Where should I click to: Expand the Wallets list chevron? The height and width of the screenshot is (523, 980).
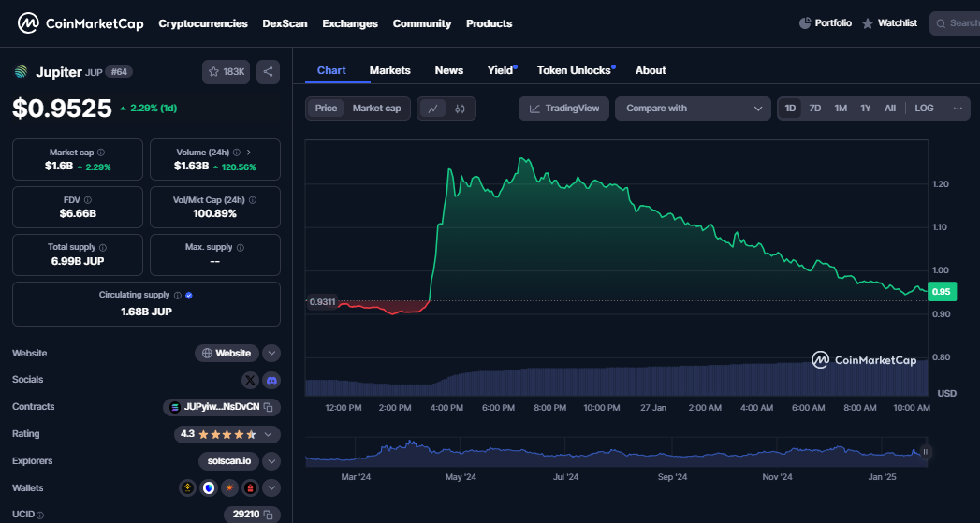coord(271,488)
